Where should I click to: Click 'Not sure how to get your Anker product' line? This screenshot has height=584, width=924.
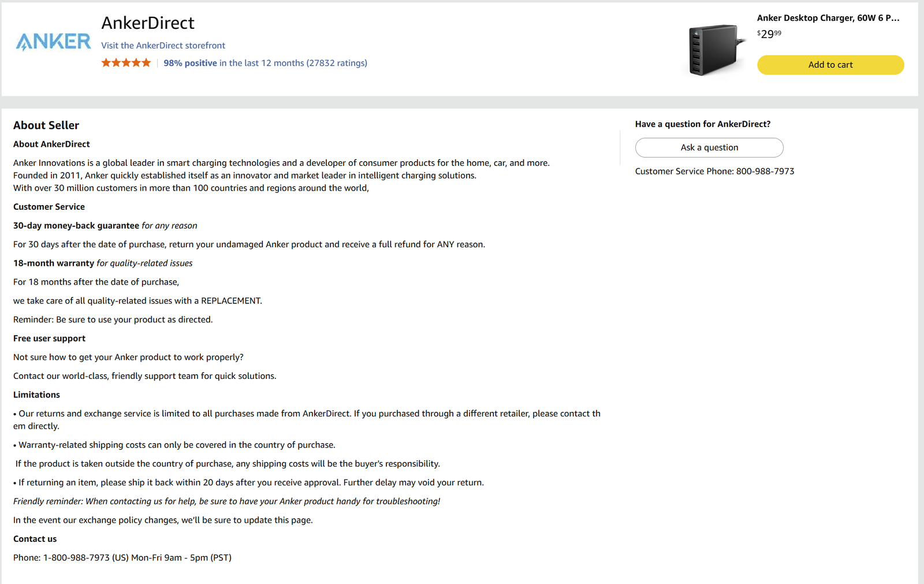tap(128, 357)
